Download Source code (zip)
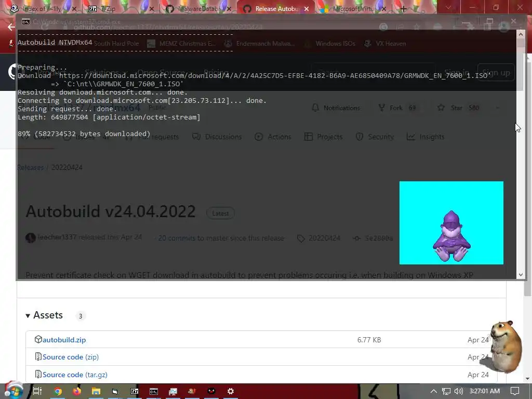Viewport: 532px width, 399px height. (71, 357)
